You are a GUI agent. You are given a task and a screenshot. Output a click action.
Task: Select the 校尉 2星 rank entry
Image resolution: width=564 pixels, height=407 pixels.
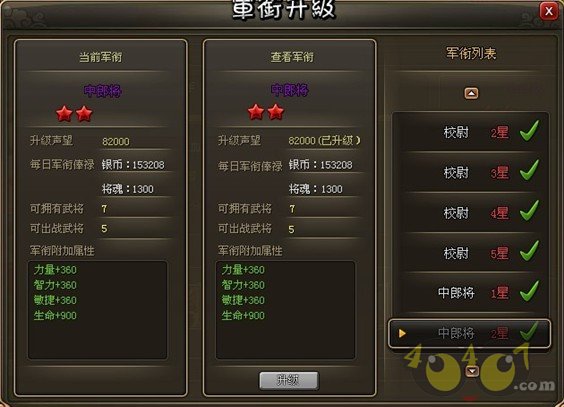tap(470, 132)
